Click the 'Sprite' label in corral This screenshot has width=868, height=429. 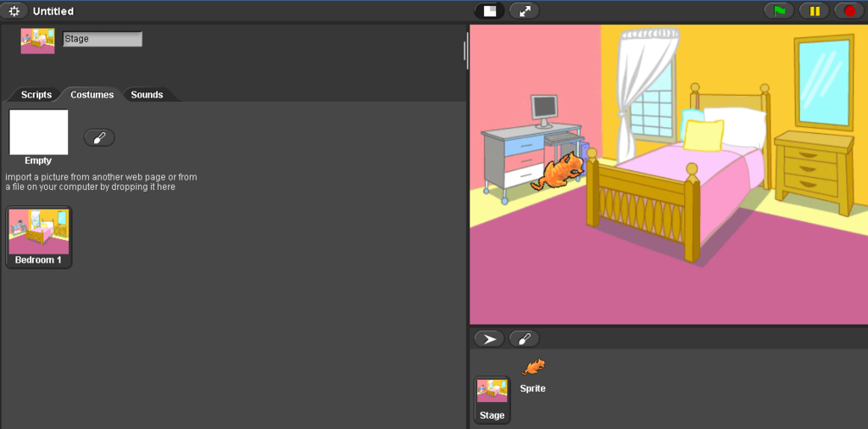pos(533,388)
